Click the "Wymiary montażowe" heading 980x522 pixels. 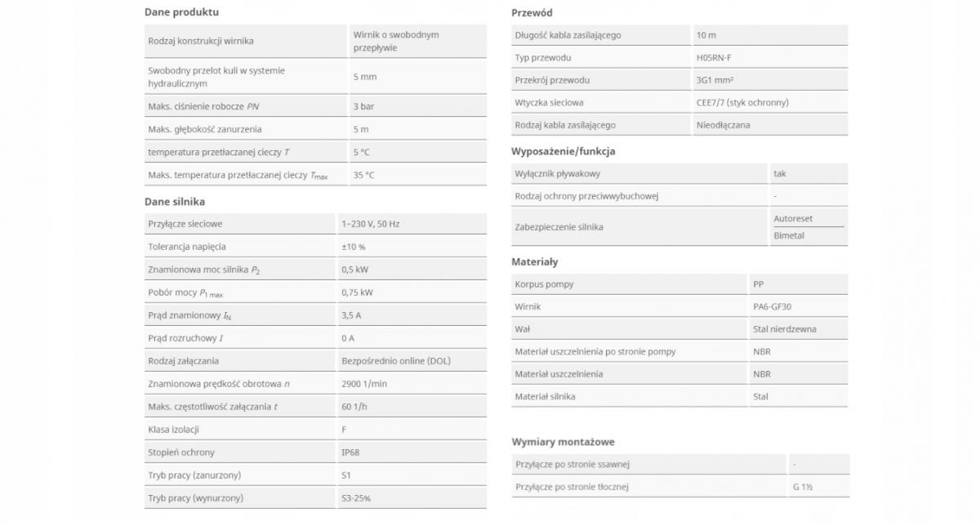pos(563,442)
